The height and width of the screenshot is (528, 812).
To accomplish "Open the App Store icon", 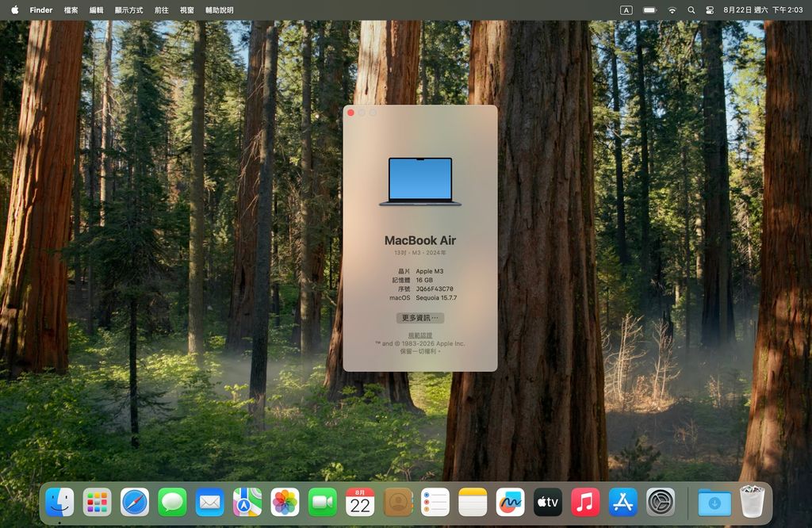I will [x=623, y=502].
